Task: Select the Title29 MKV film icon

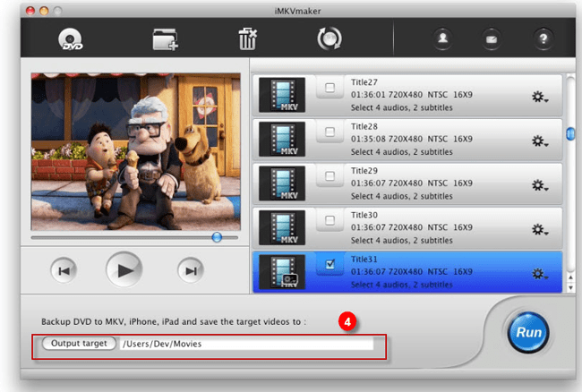Action: (282, 183)
